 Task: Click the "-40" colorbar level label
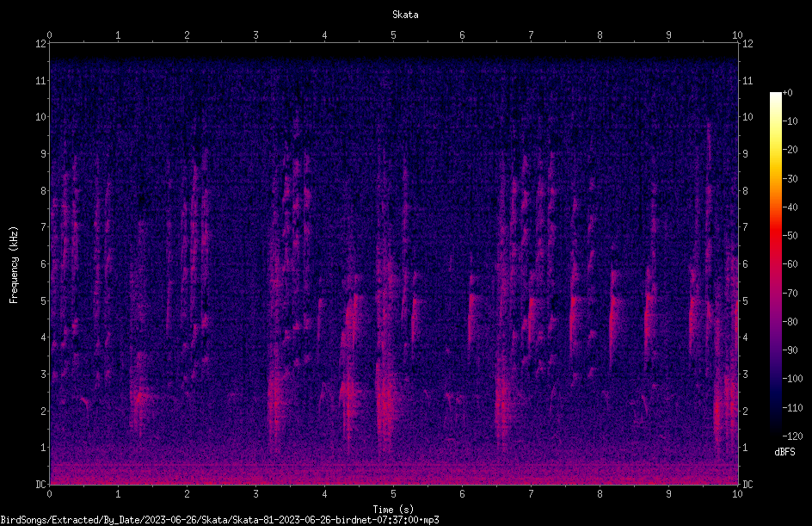pos(790,207)
